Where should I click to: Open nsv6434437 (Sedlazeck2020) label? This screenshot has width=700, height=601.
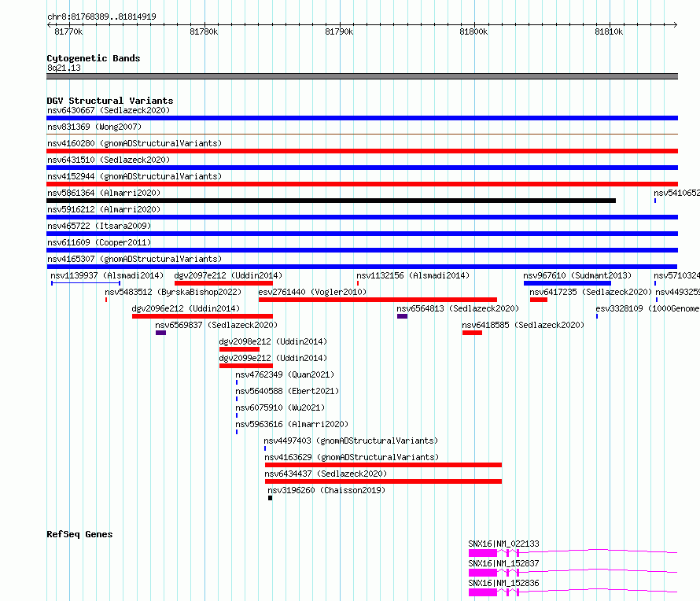[326, 474]
